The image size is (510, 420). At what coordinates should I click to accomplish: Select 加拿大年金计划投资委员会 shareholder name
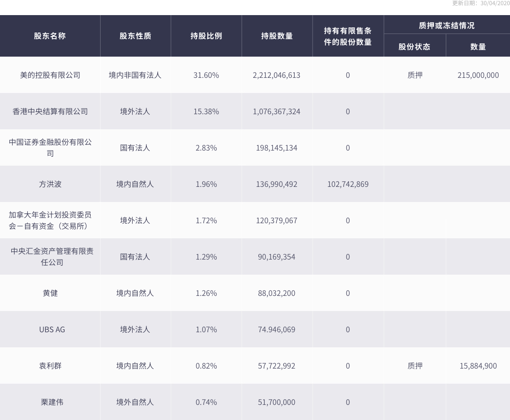(50, 220)
